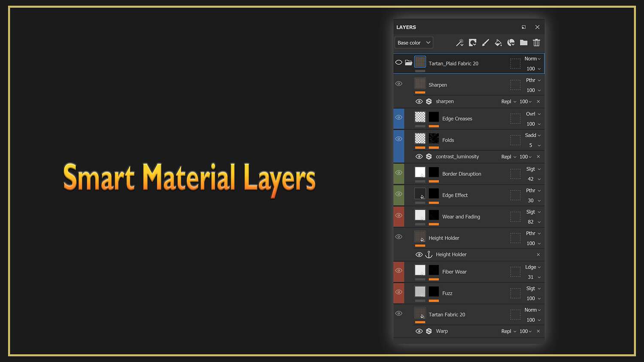Screen dimensions: 644x362
Task: Open the Base color channel dropdown
Action: coord(414,42)
